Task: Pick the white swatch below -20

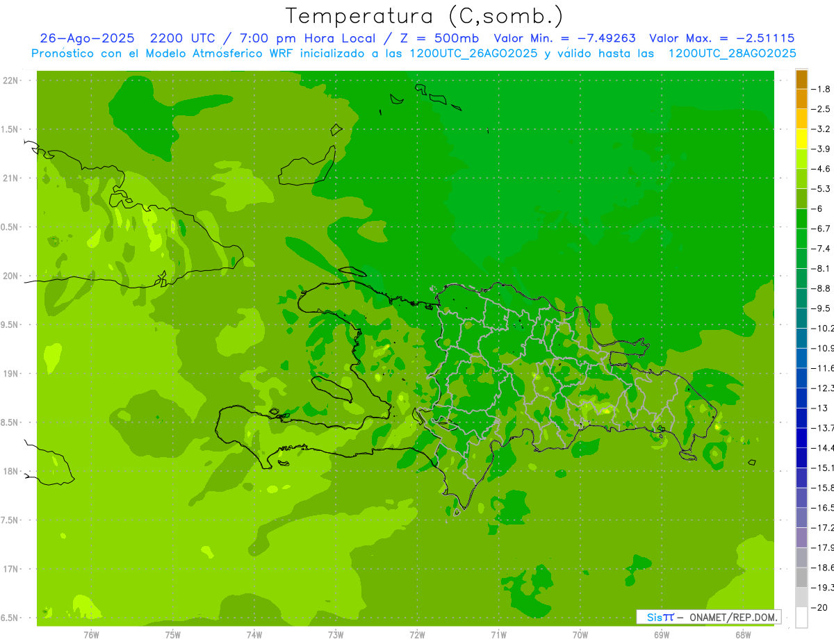Action: click(801, 617)
